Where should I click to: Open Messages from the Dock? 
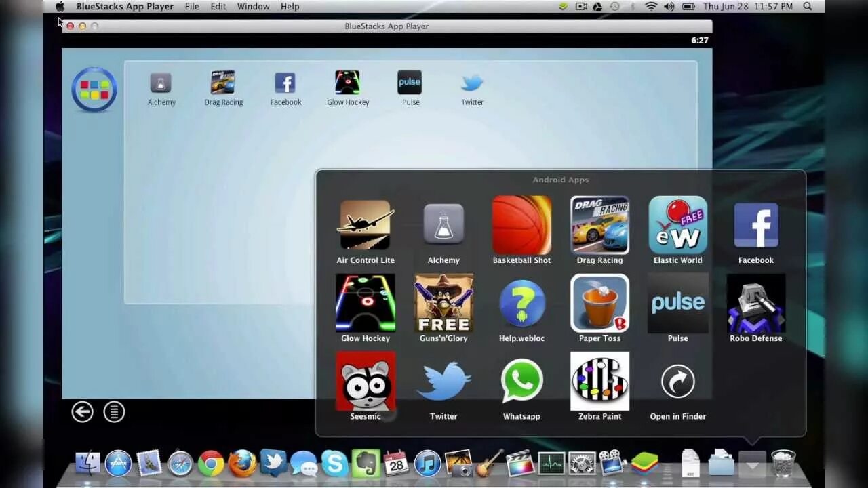pyautogui.click(x=304, y=464)
